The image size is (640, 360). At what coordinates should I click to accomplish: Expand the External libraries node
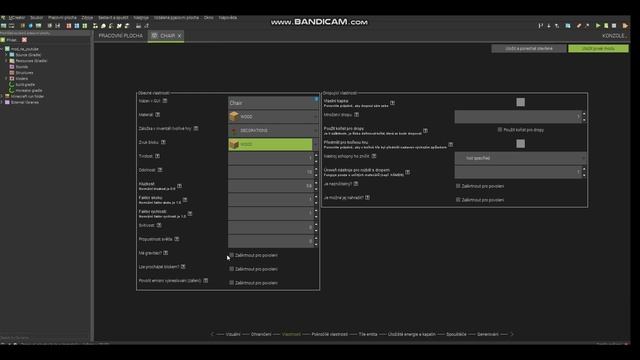(2, 102)
